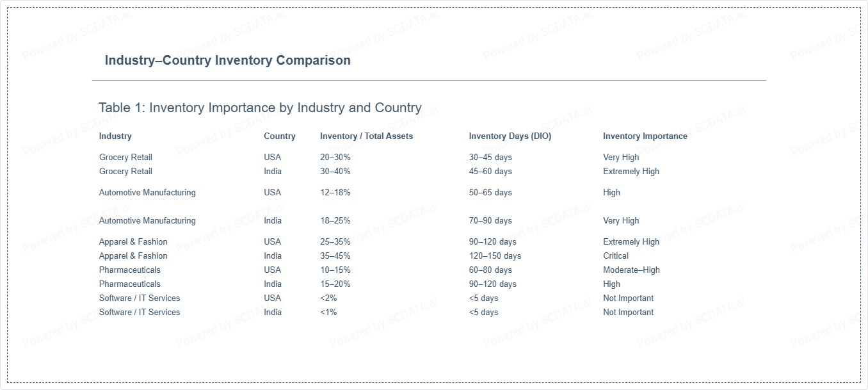Click the Industry column header
This screenshot has height=390, width=868.
pos(115,136)
